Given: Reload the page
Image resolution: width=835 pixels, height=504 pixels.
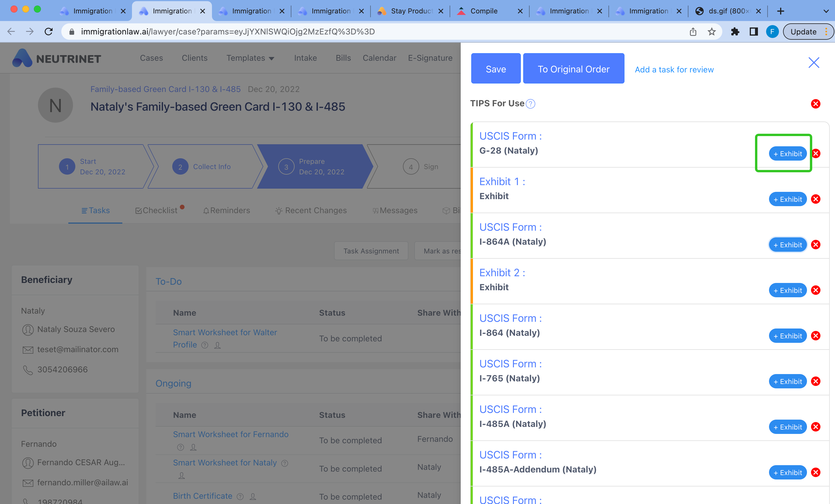Looking at the screenshot, I should point(48,32).
